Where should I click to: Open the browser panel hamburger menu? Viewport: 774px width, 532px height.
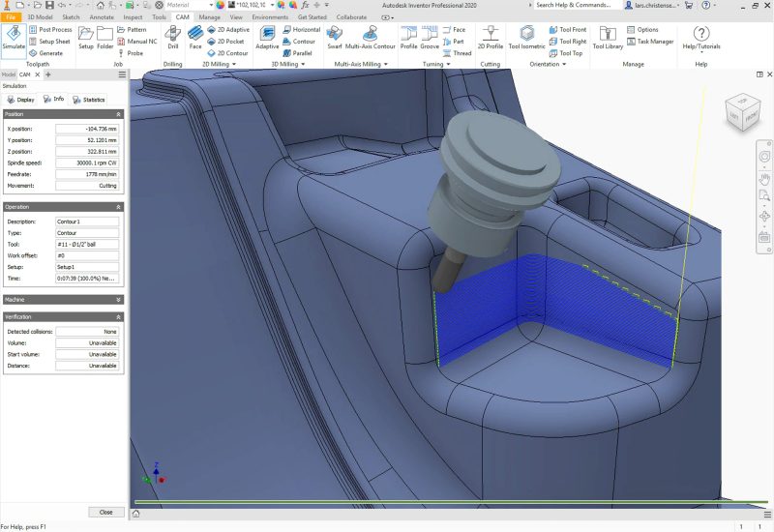[x=122, y=75]
